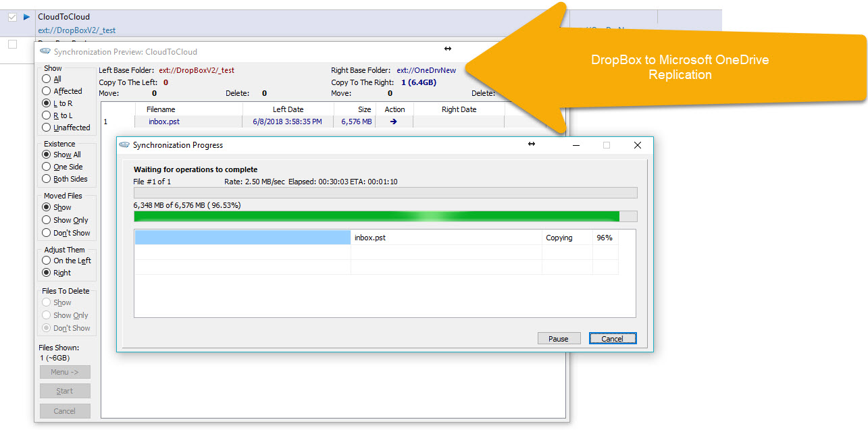Sort by the Right Date column header
The width and height of the screenshot is (868, 430).
[459, 109]
